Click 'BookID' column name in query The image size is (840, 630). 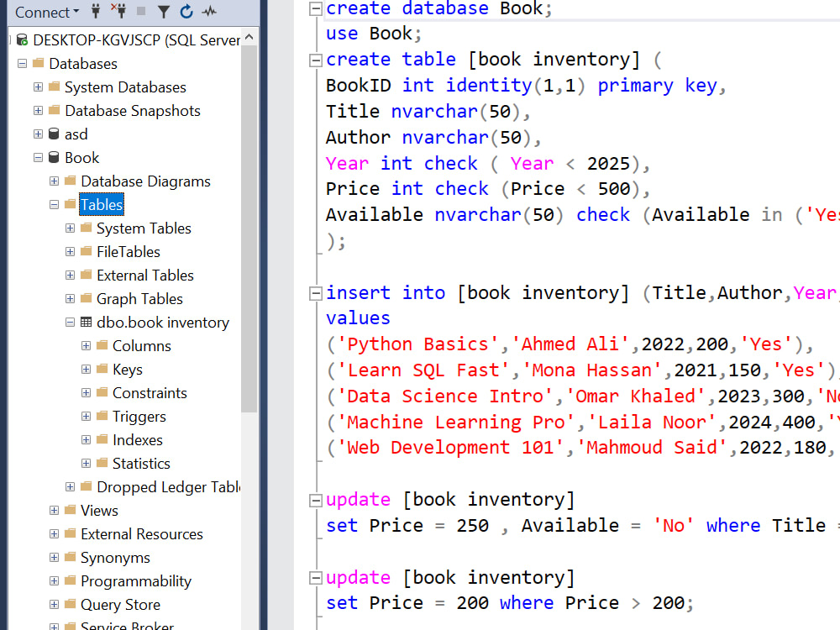(x=358, y=85)
